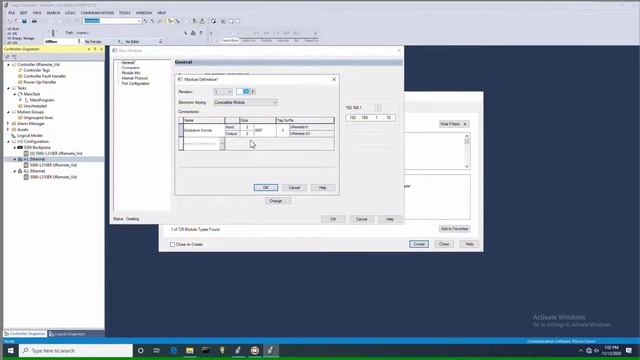Select Module Info page in New Module
The width and height of the screenshot is (640, 360).
(x=131, y=73)
